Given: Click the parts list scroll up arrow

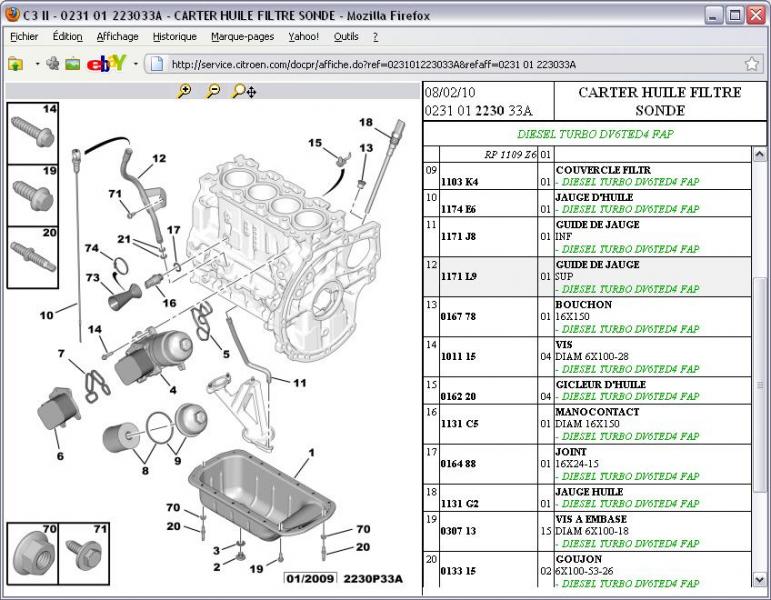Looking at the screenshot, I should click(759, 154).
